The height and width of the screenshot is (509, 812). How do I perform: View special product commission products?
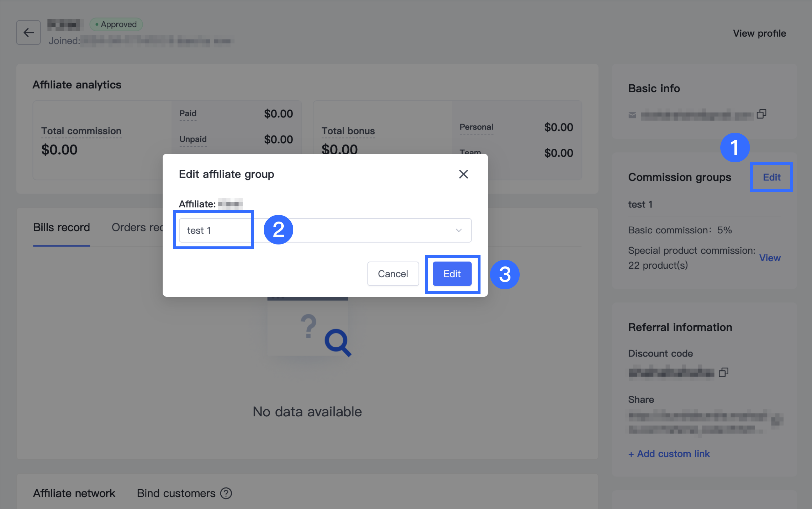(770, 258)
